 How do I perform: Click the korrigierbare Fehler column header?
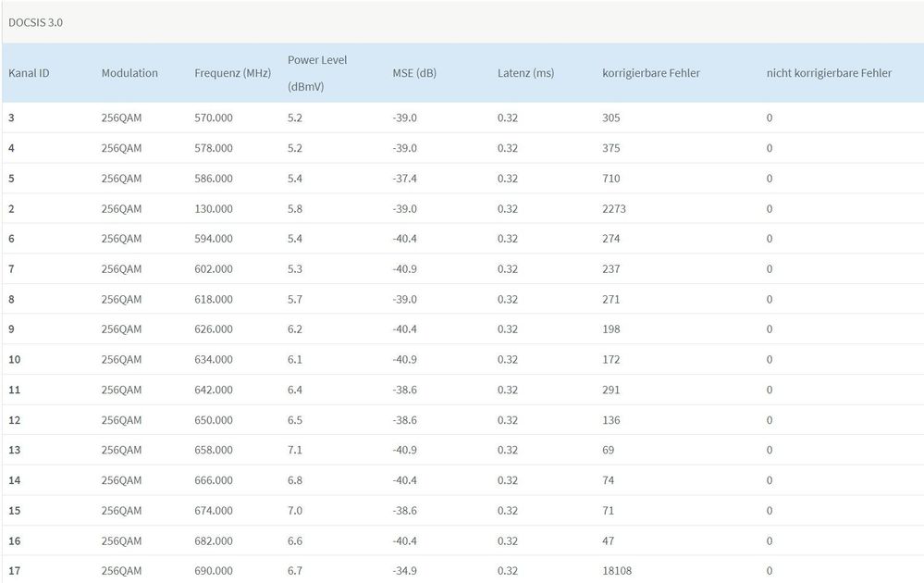(x=651, y=73)
